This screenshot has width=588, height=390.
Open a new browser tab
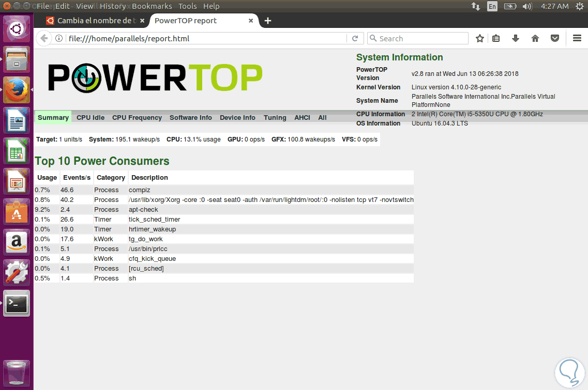coord(268,21)
